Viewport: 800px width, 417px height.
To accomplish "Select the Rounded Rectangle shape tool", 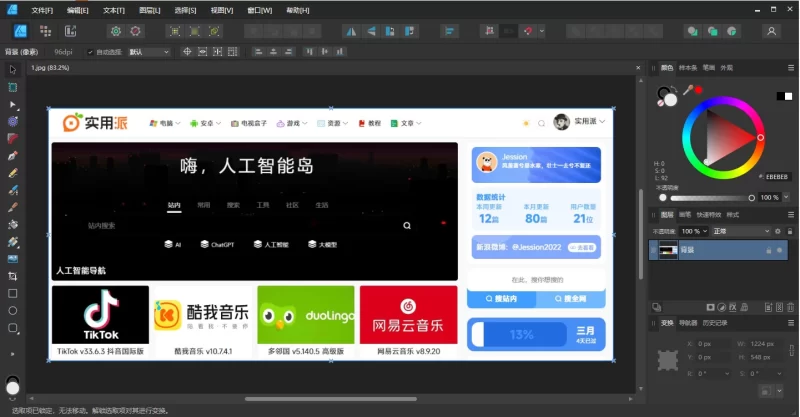I will coord(13,328).
